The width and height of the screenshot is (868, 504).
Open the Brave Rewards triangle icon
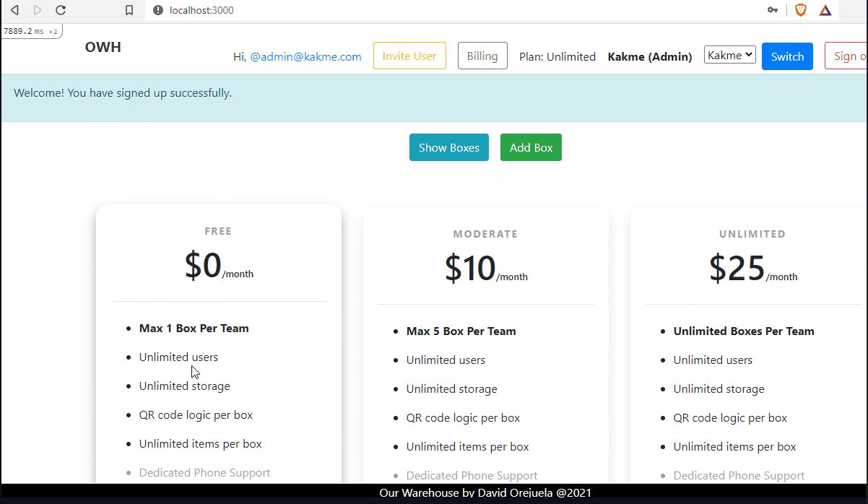coord(825,10)
